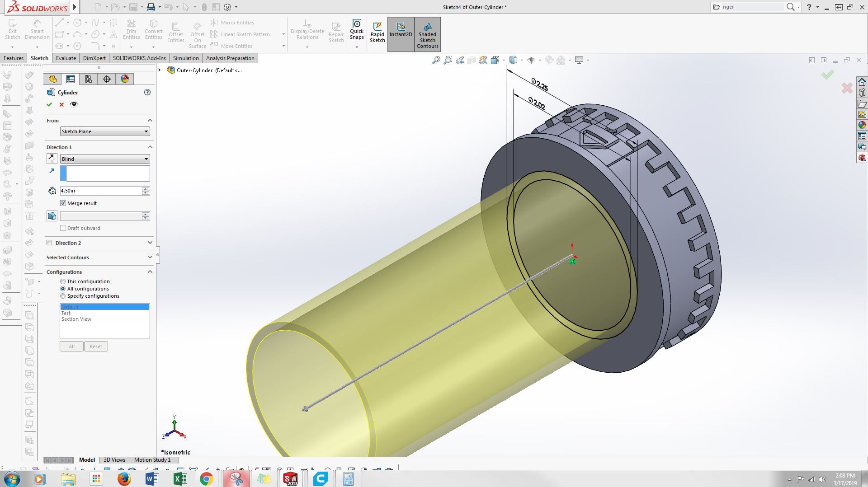Select This configuration radio button

(x=63, y=281)
